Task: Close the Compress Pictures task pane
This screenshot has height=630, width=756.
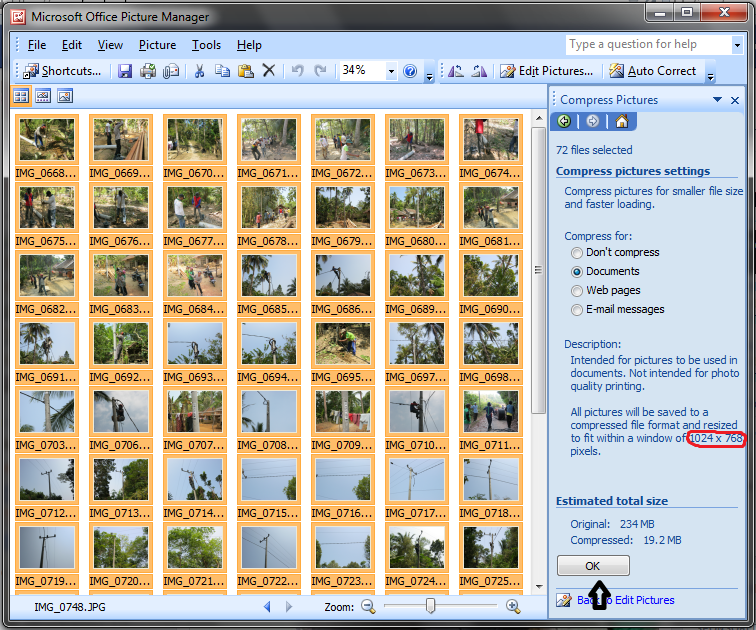Action: (735, 100)
